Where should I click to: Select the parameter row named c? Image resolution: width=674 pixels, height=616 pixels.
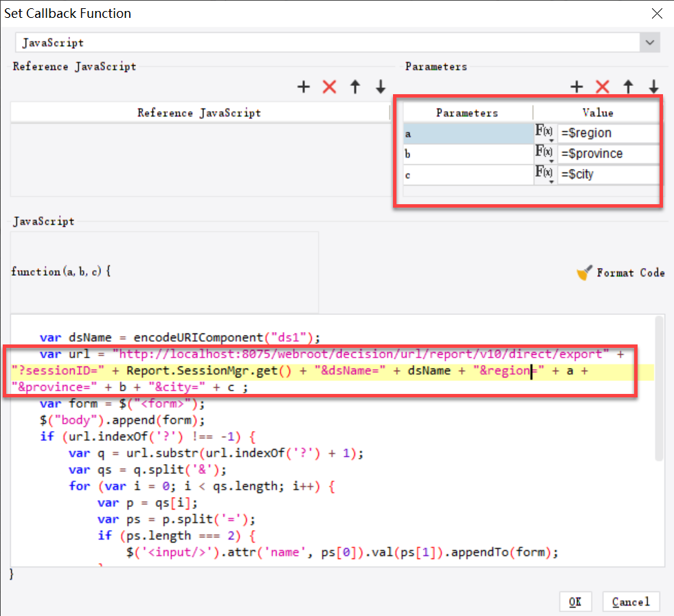(467, 175)
